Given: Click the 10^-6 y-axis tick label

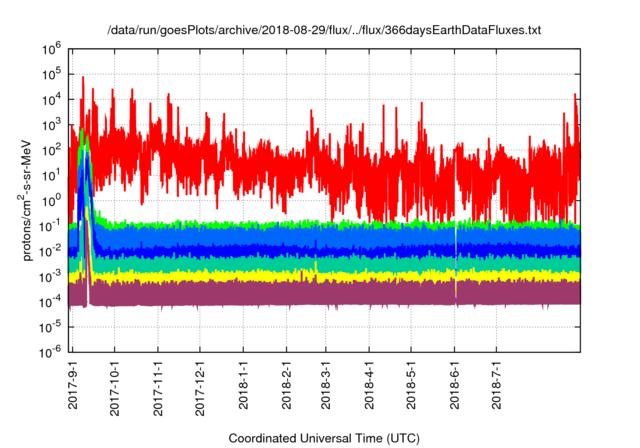Looking at the screenshot, I should (52, 351).
